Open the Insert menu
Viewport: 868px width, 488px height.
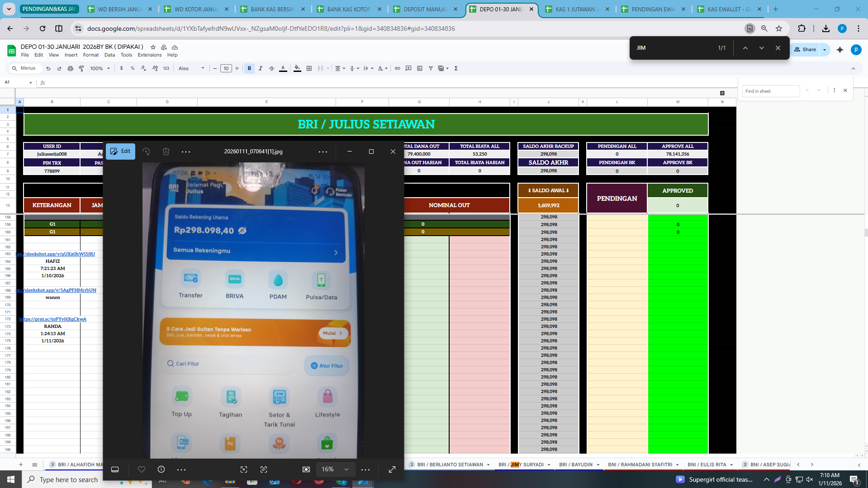point(71,55)
